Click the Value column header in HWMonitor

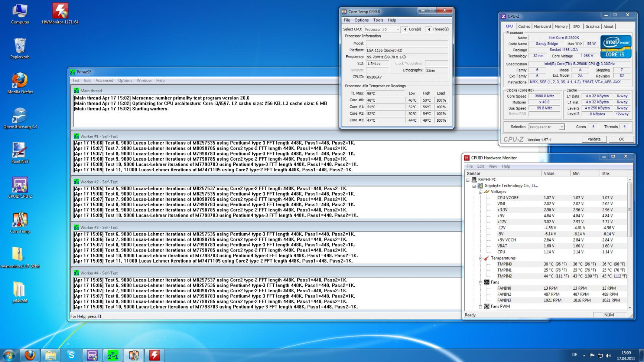556,173
